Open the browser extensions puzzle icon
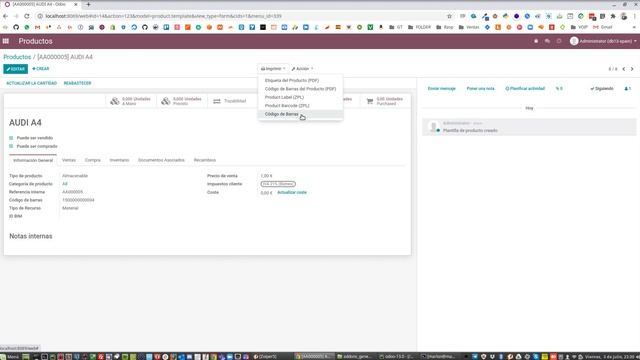 [613, 16]
